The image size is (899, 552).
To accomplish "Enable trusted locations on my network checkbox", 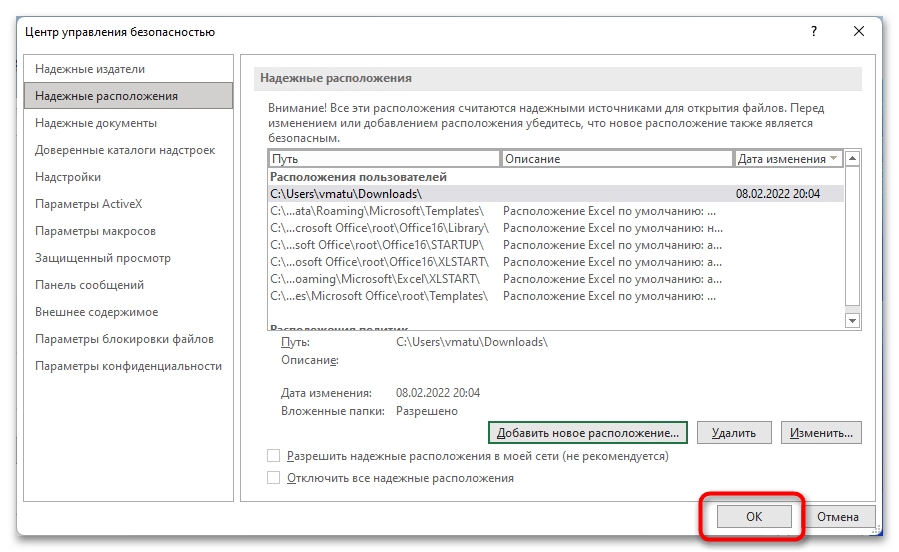I will tap(273, 456).
